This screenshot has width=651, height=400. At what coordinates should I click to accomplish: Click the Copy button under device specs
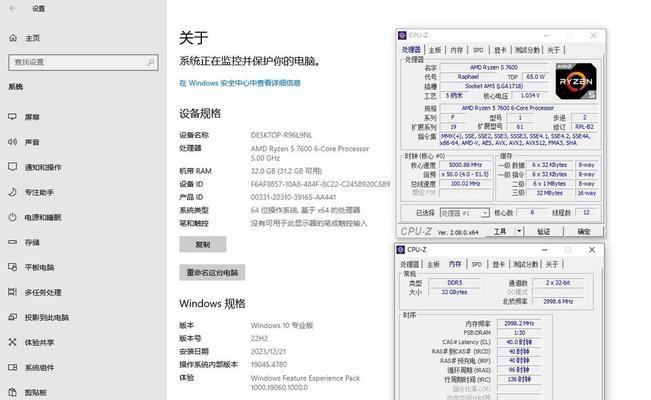coord(203,244)
